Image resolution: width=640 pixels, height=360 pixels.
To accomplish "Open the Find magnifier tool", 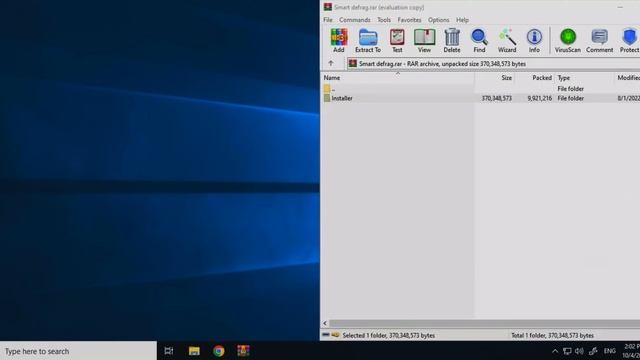I will 479,41.
